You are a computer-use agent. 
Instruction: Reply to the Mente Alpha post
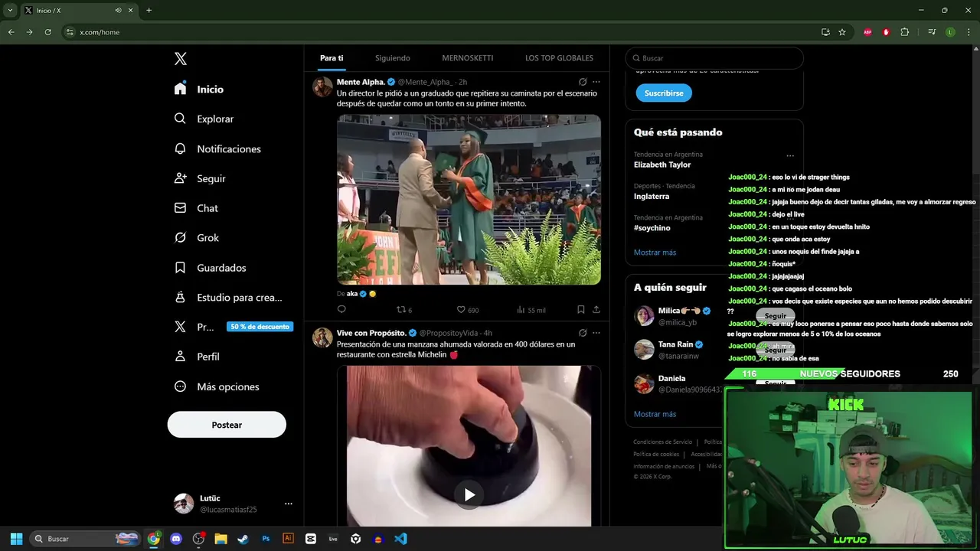(x=341, y=309)
